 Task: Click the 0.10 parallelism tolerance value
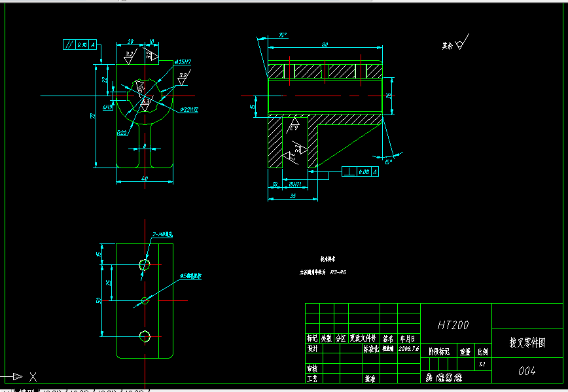coord(82,45)
